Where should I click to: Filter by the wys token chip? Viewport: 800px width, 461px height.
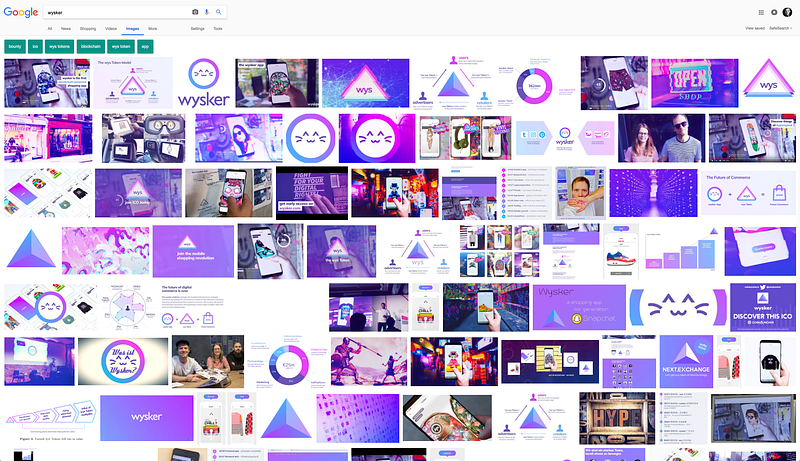pyautogui.click(x=121, y=46)
